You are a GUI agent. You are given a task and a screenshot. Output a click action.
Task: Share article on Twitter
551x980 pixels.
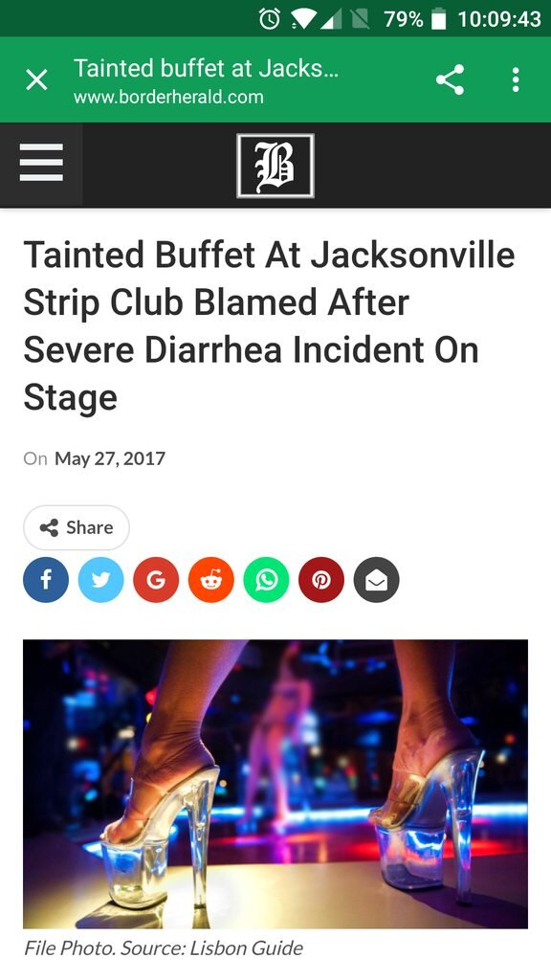100,580
